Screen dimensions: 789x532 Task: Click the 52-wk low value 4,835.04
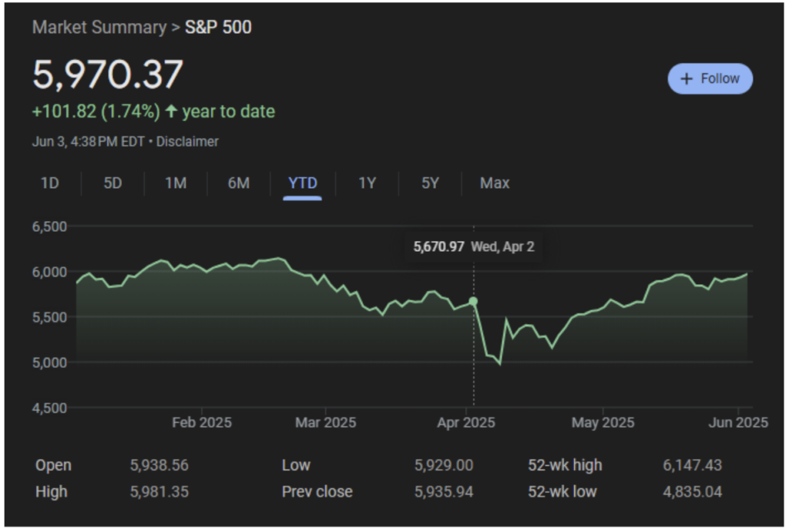[x=692, y=492]
